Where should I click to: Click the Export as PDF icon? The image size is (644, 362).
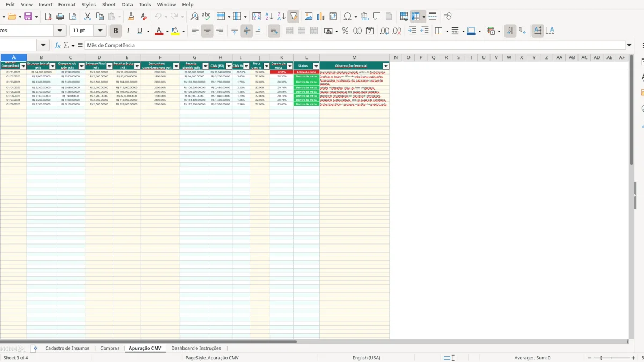(48, 17)
